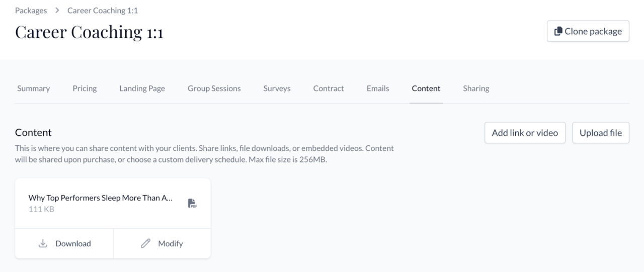Click the Why Top Performers Sleep file title
Screen dimensions: 644x272
pos(101,198)
